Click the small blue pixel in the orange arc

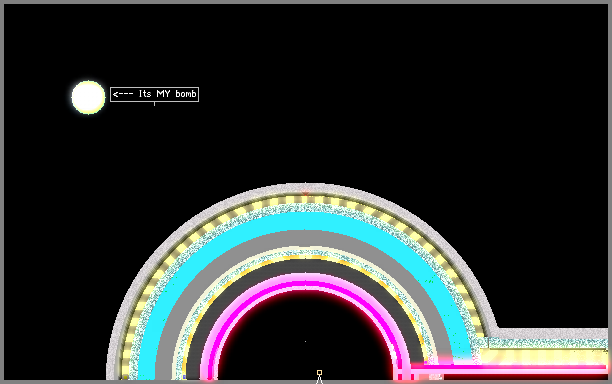[x=184, y=377]
